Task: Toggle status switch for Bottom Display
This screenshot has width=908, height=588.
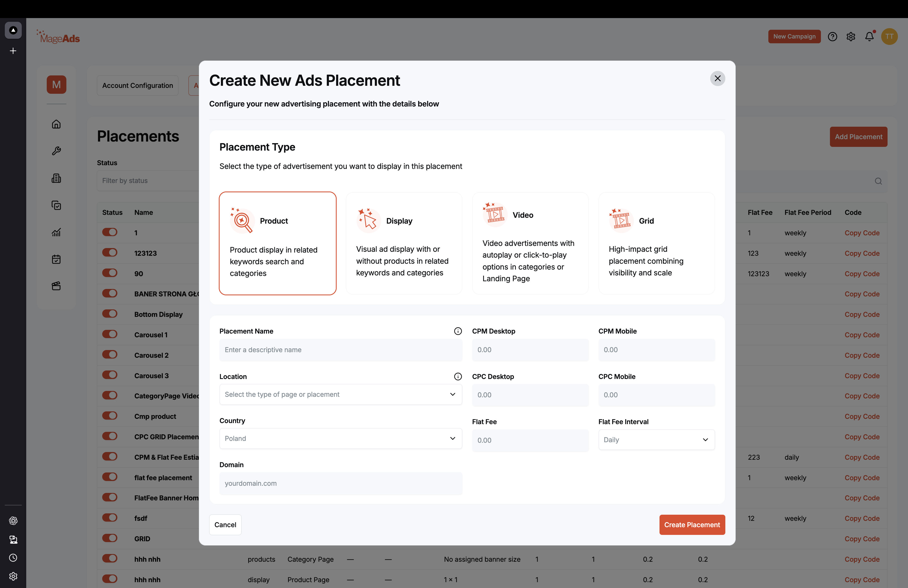Action: (109, 314)
